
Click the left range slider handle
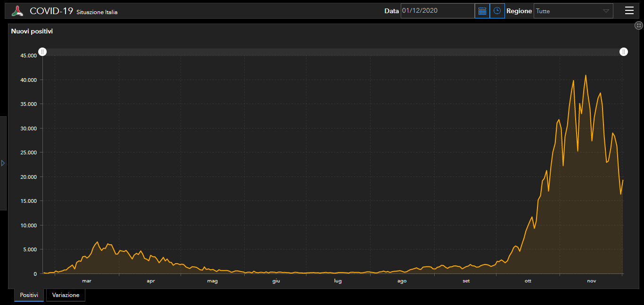[42, 52]
